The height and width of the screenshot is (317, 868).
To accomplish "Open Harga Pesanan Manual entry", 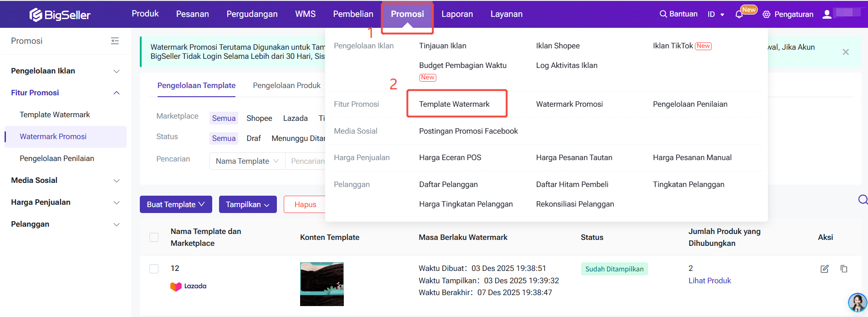I will point(692,157).
